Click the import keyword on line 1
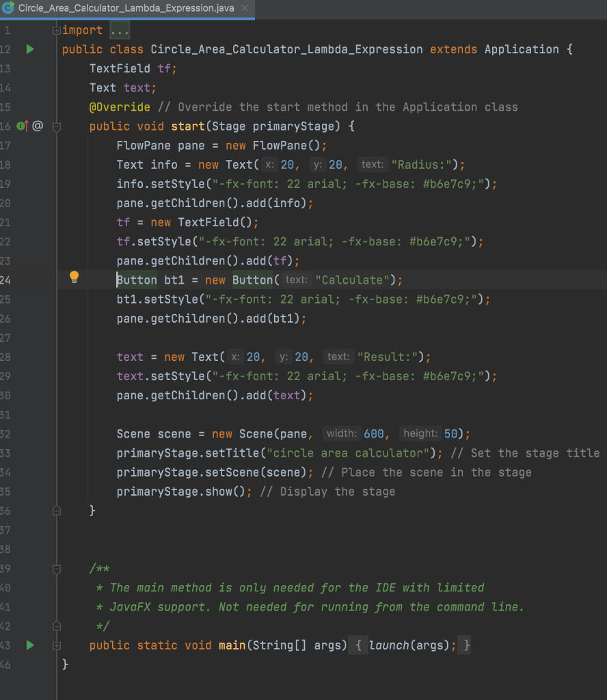607x700 pixels. tap(82, 30)
